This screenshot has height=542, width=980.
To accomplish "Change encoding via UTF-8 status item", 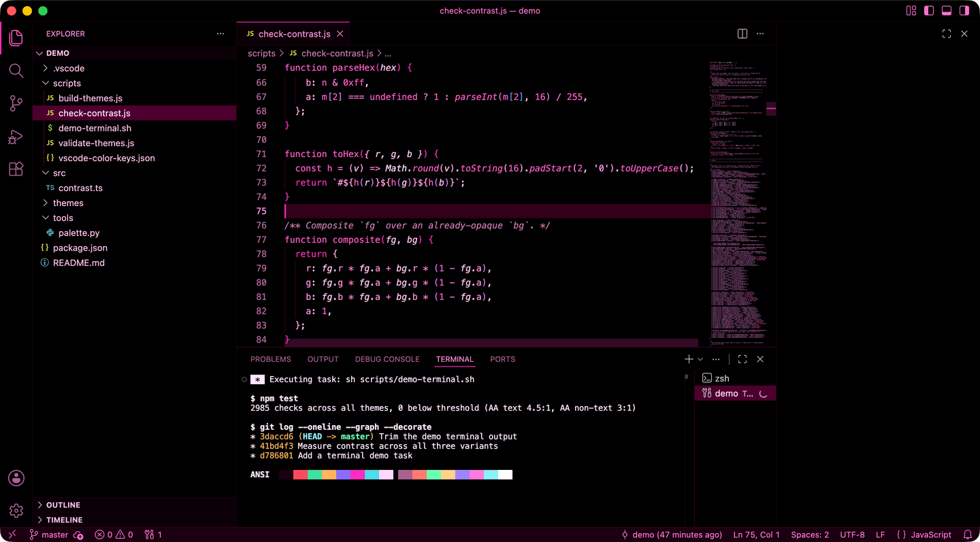I will 852,535.
